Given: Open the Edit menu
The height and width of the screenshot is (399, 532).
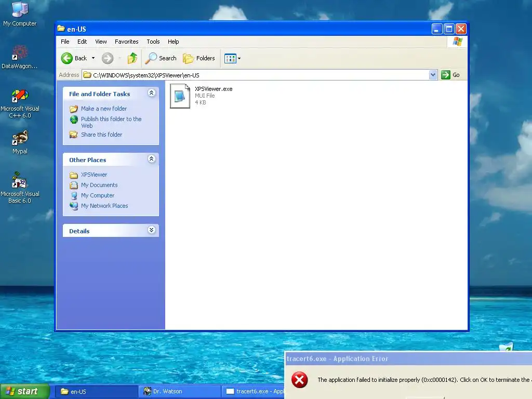Looking at the screenshot, I should click(x=82, y=42).
